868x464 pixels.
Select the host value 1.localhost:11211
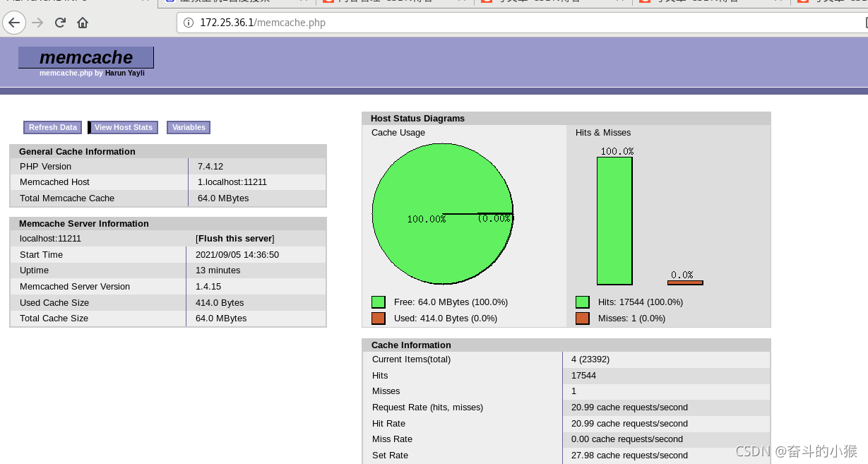click(232, 182)
